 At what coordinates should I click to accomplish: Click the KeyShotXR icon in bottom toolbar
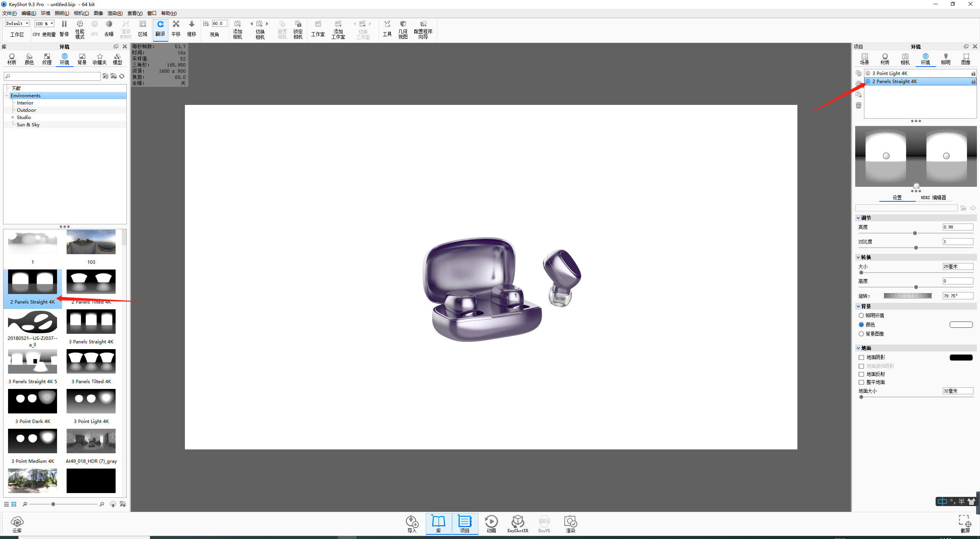coord(518,524)
